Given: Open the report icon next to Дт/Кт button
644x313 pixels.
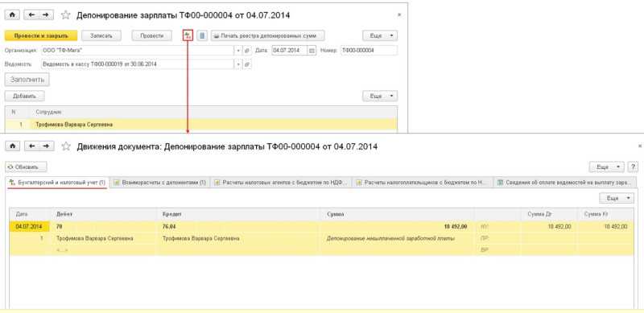Looking at the screenshot, I should [202, 35].
